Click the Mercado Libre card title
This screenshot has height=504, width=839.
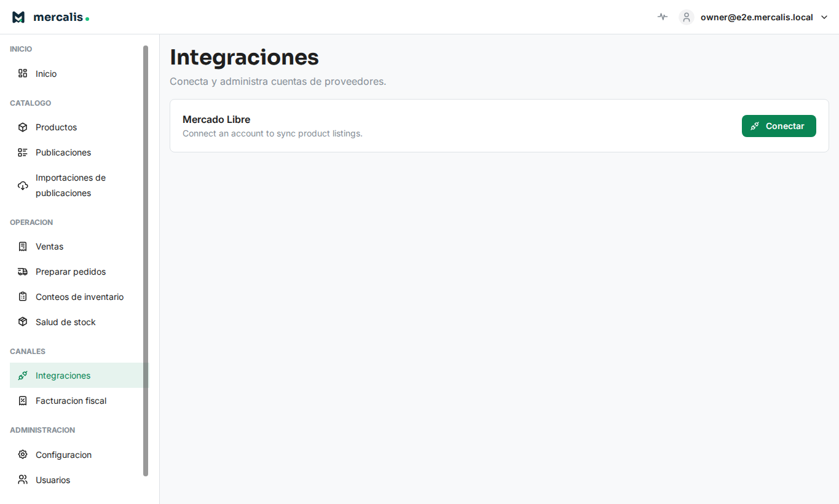216,119
